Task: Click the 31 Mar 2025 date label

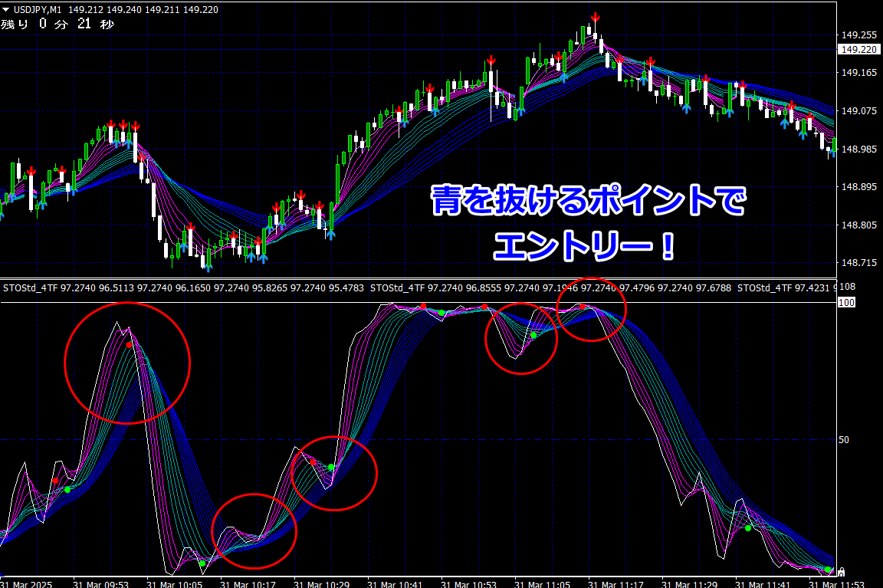Action: (26, 584)
